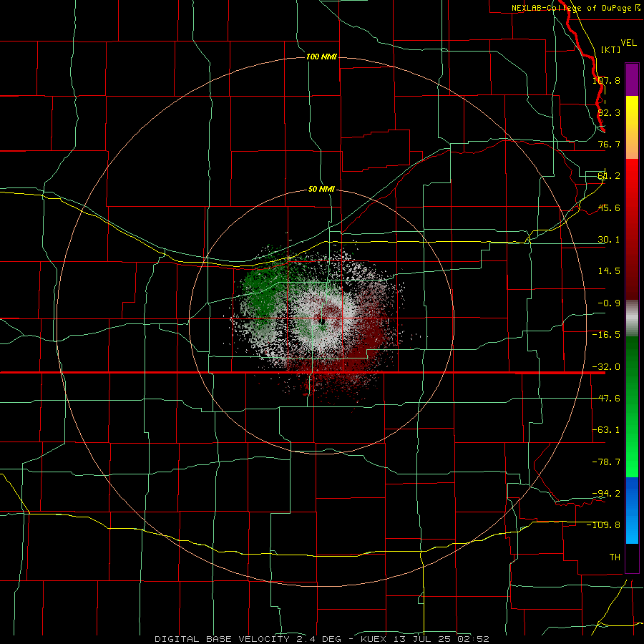
Task: Click the -109.8 velocity scale value
Action: click(x=603, y=525)
